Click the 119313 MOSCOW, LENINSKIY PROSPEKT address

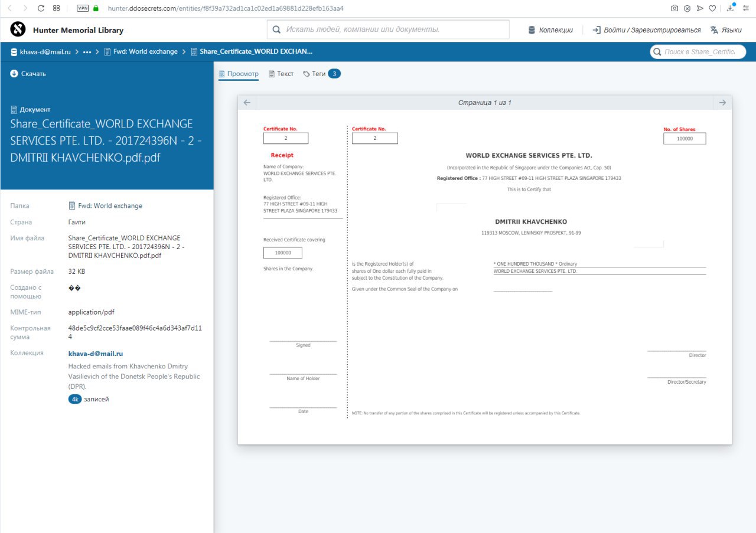tap(531, 233)
